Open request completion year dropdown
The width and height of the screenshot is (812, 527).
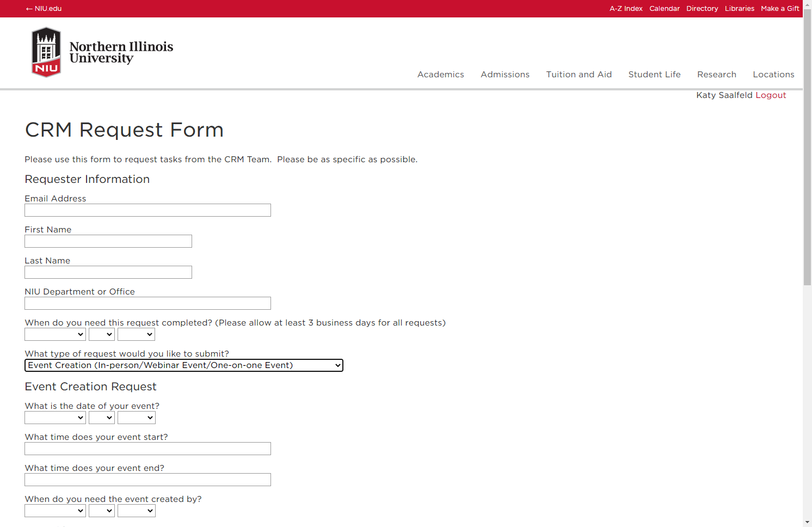pyautogui.click(x=137, y=334)
